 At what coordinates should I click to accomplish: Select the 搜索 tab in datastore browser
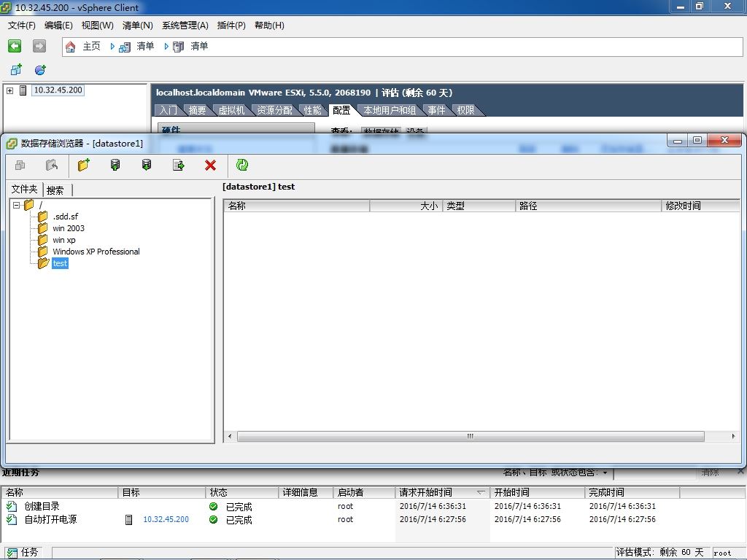(x=55, y=190)
